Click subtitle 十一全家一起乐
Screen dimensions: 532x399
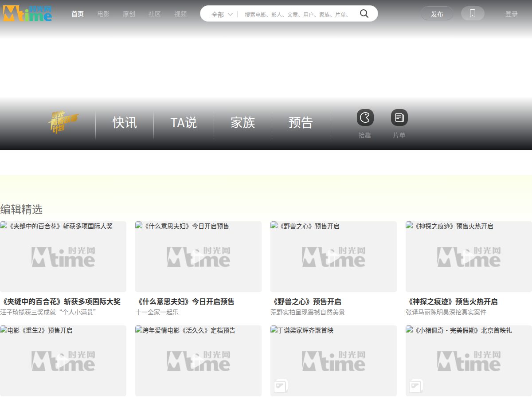coord(157,312)
